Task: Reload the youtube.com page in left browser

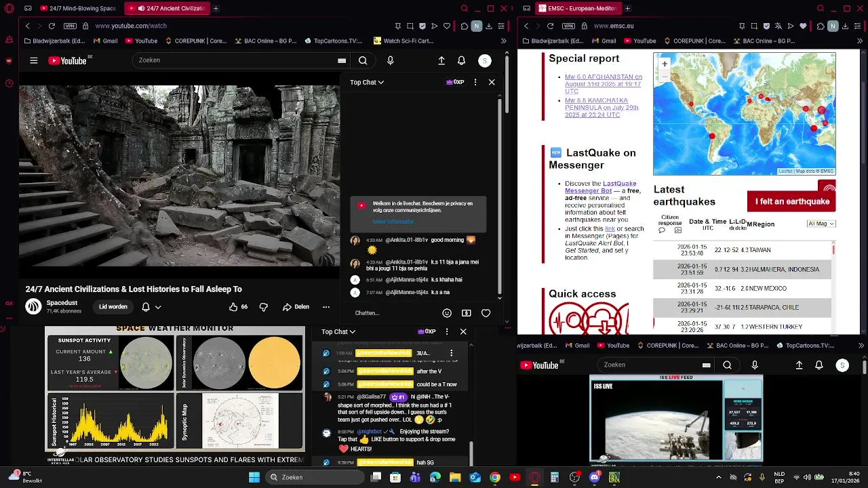Action: 52,26
